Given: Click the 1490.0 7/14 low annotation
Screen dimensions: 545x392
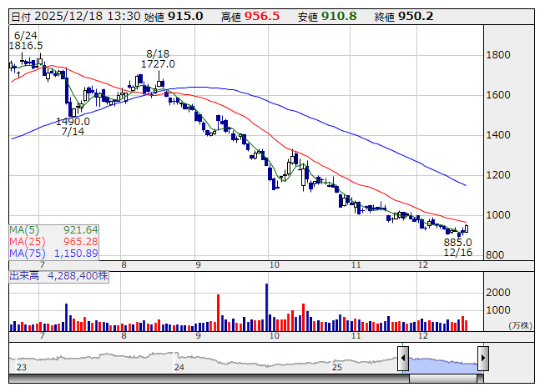Looking at the screenshot, I should (x=73, y=127).
